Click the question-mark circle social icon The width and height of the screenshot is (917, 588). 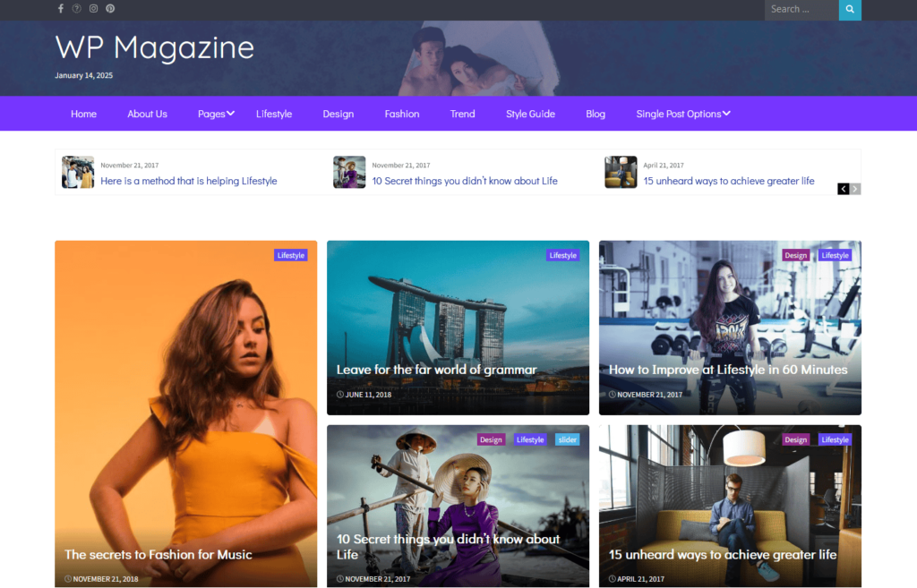click(x=77, y=9)
